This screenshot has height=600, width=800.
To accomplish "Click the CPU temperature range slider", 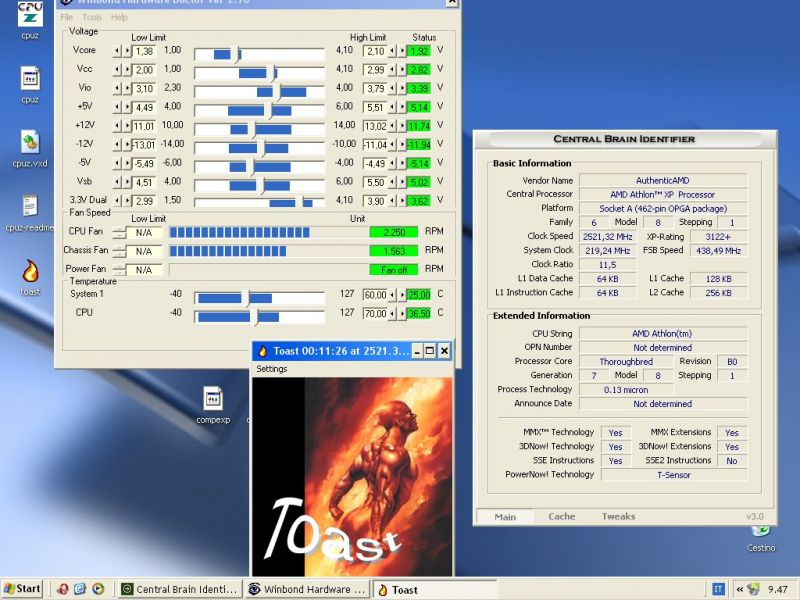I will pyautogui.click(x=259, y=316).
